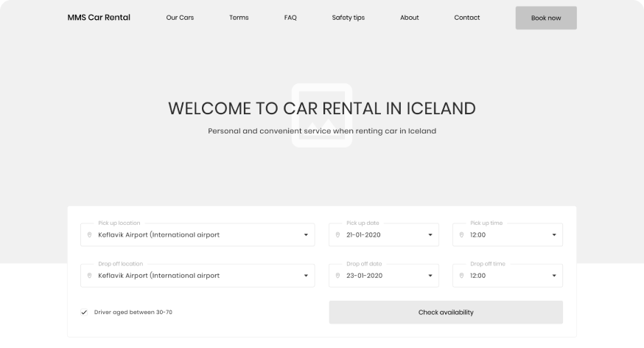Open the Our Cars menu item
644x348 pixels.
180,18
